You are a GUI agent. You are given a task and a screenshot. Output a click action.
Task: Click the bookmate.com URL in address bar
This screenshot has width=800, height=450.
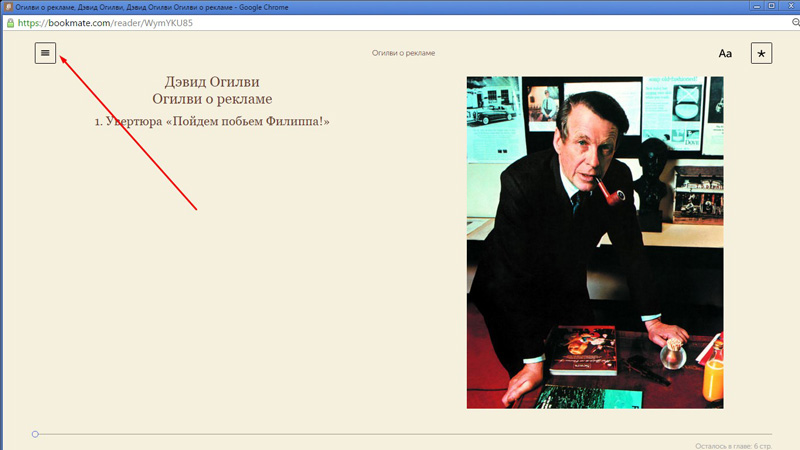(105, 23)
